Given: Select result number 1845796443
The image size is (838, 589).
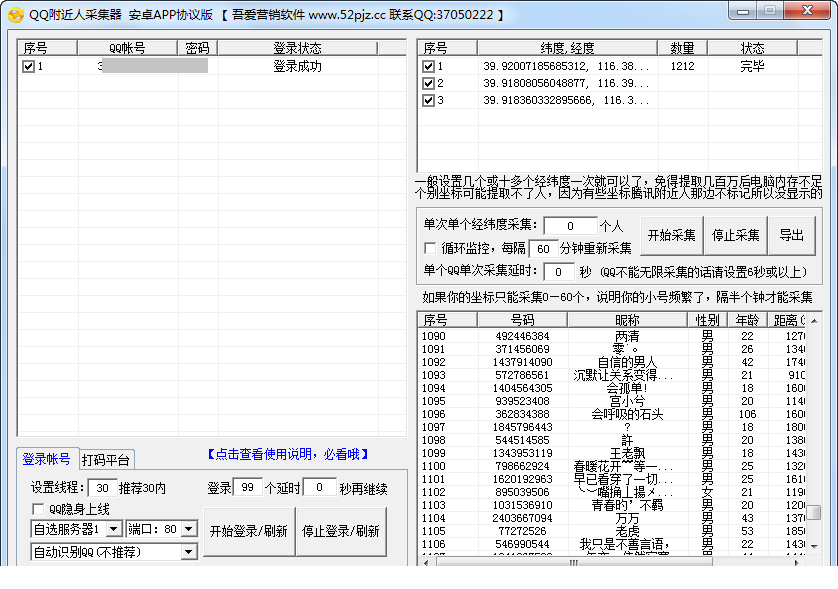Looking at the screenshot, I should 522,427.
